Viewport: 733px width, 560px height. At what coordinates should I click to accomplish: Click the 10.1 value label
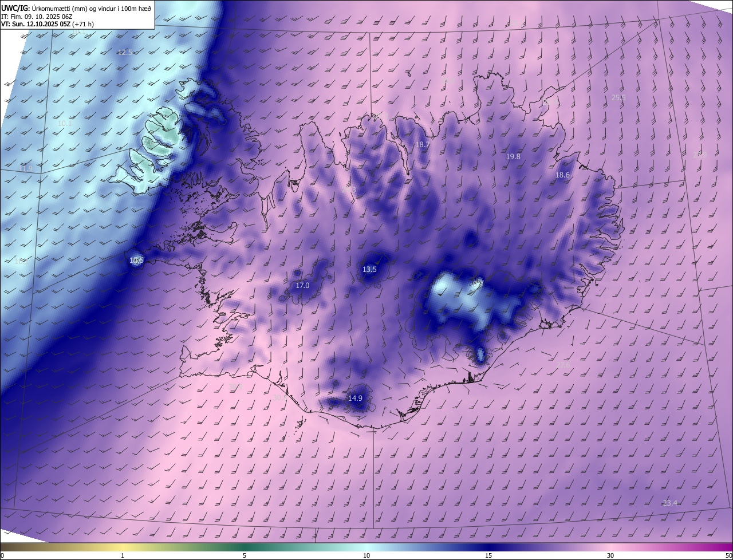[x=65, y=123]
